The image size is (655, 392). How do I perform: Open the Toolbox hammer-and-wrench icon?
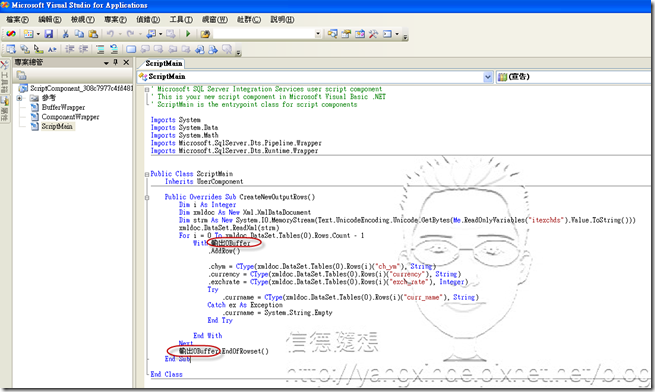[x=373, y=34]
